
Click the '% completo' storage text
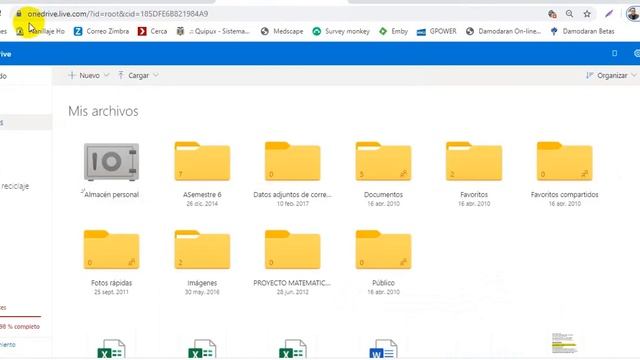coord(20,327)
